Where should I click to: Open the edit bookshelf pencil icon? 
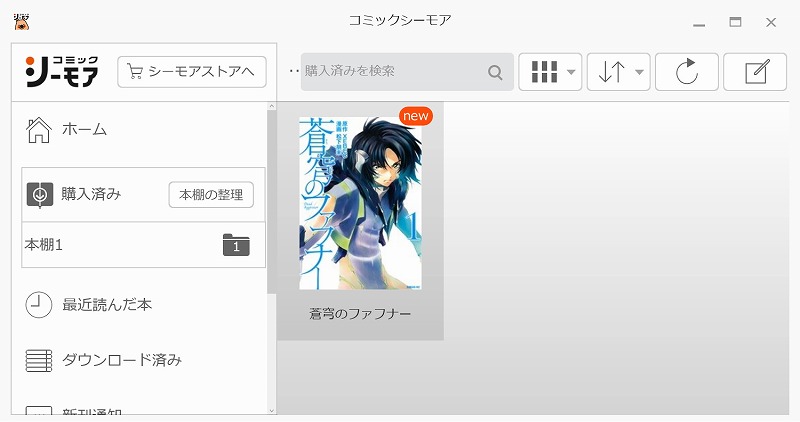pyautogui.click(x=755, y=71)
